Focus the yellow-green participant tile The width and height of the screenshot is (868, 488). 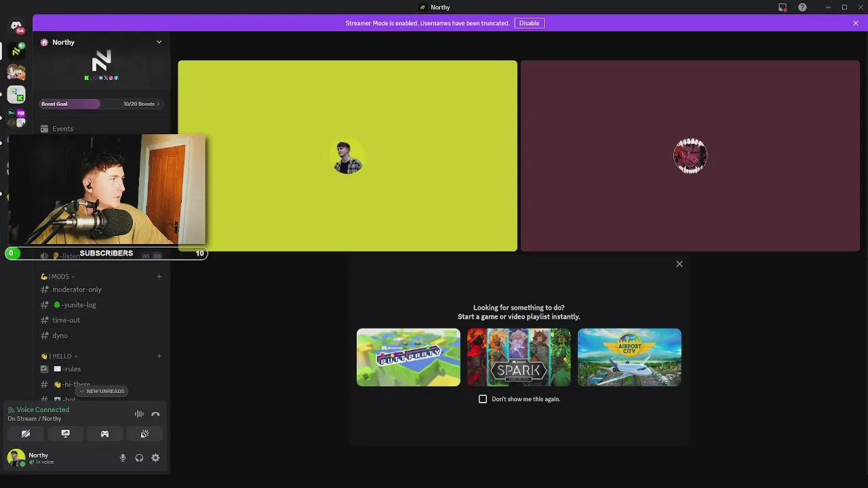click(347, 156)
